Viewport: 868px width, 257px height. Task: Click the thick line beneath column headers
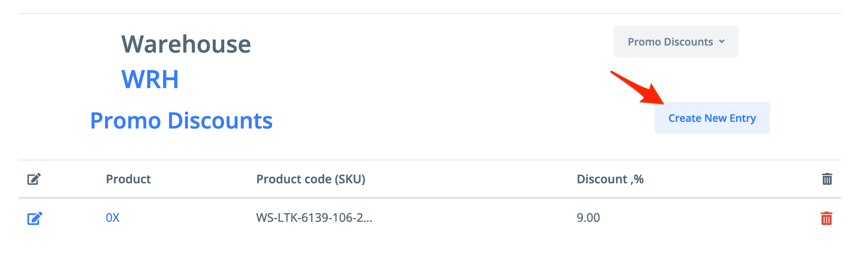(x=430, y=198)
